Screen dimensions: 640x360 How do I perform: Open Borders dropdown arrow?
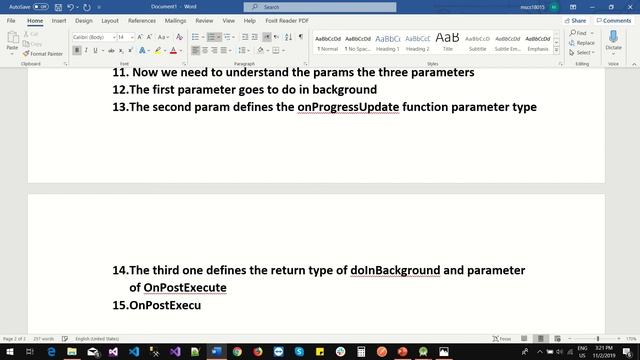[284, 50]
